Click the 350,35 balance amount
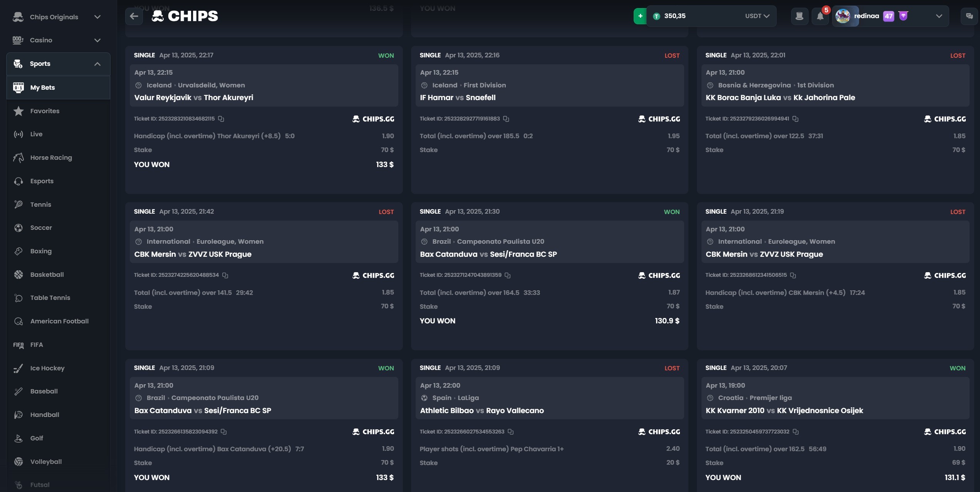980x492 pixels. click(675, 16)
